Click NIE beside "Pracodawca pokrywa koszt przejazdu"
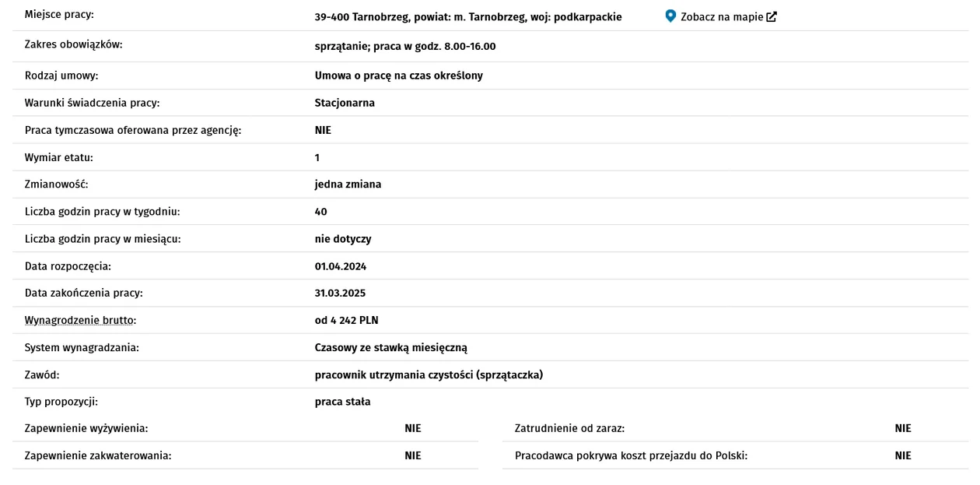 click(x=903, y=455)
